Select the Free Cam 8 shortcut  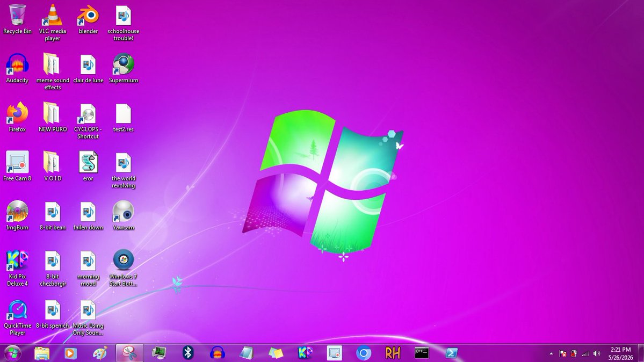pos(17,166)
